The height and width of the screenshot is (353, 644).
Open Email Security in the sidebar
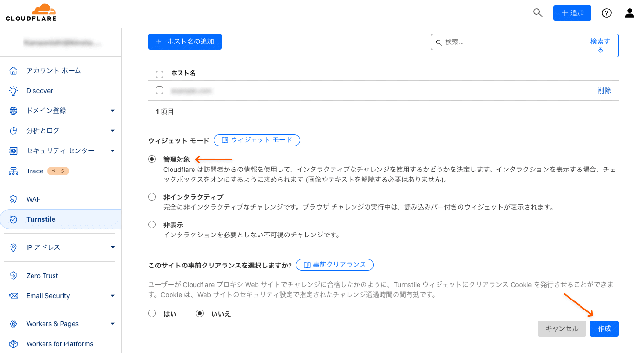48,296
